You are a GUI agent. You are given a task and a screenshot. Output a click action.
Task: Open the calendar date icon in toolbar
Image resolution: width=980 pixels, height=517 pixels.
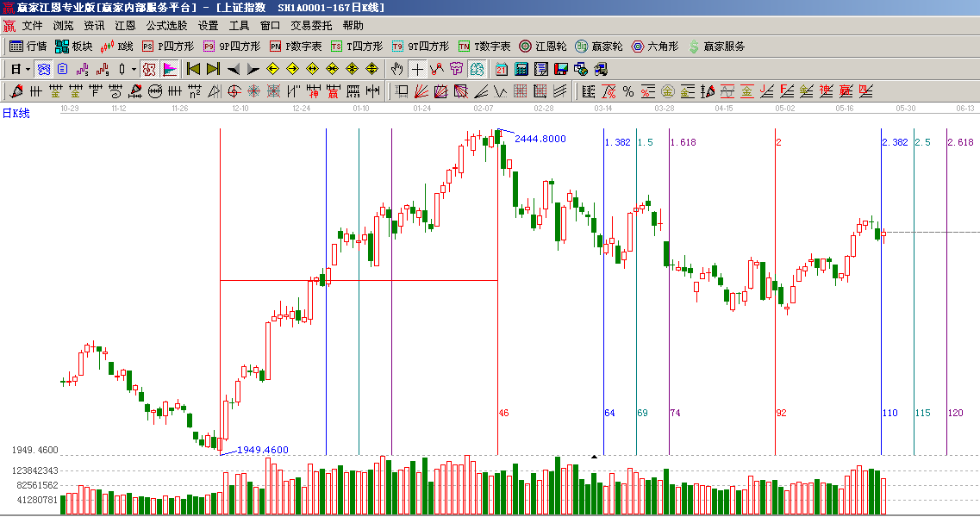coord(501,69)
